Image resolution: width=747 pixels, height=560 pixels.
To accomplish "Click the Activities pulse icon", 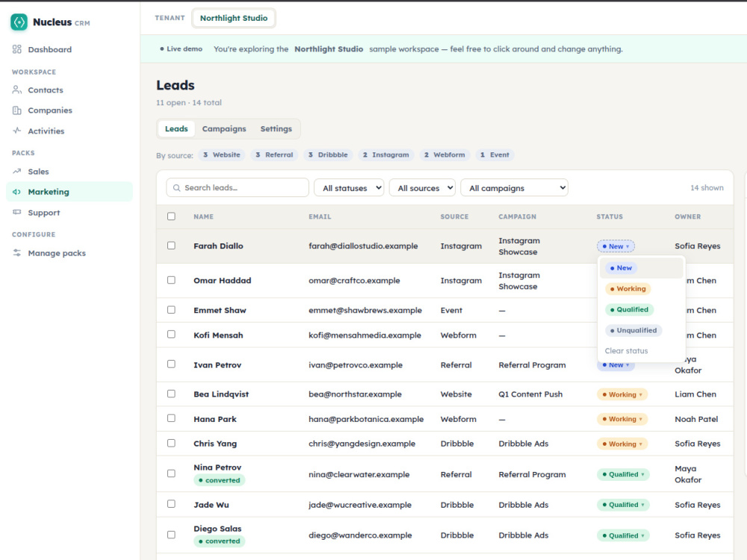I will 17,131.
